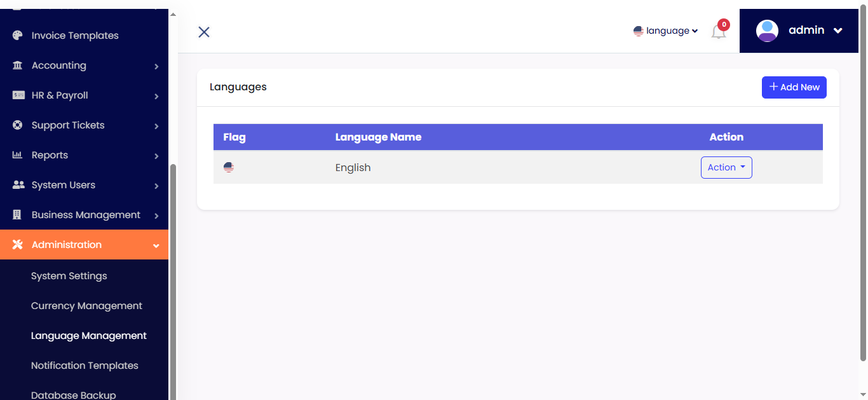Expand the Reports submenu arrow
The height and width of the screenshot is (400, 868).
pos(156,156)
